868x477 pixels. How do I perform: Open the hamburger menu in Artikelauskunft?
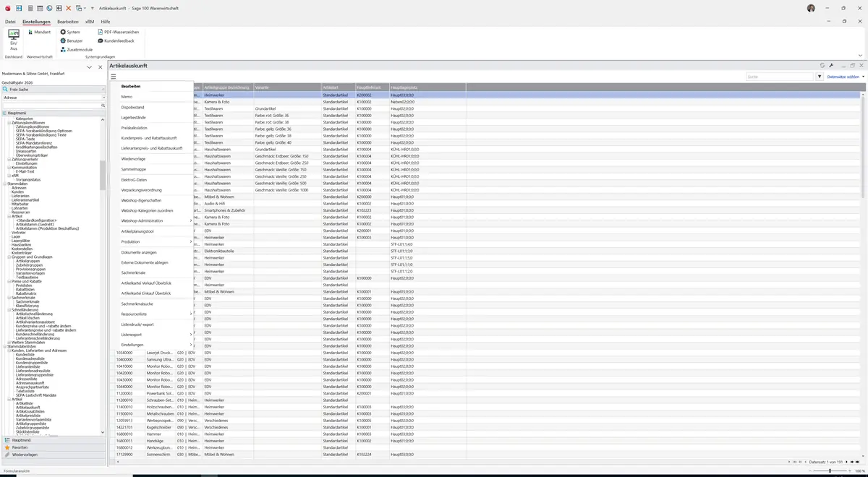114,76
